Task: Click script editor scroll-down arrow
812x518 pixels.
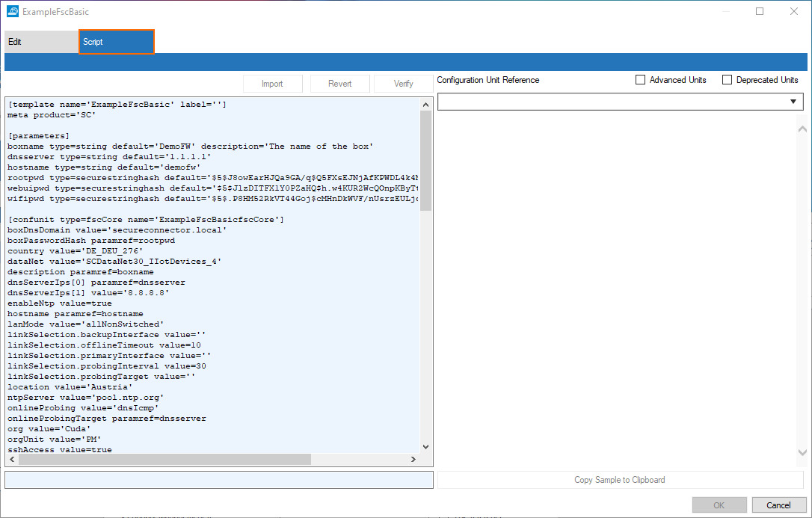Action: pos(425,447)
